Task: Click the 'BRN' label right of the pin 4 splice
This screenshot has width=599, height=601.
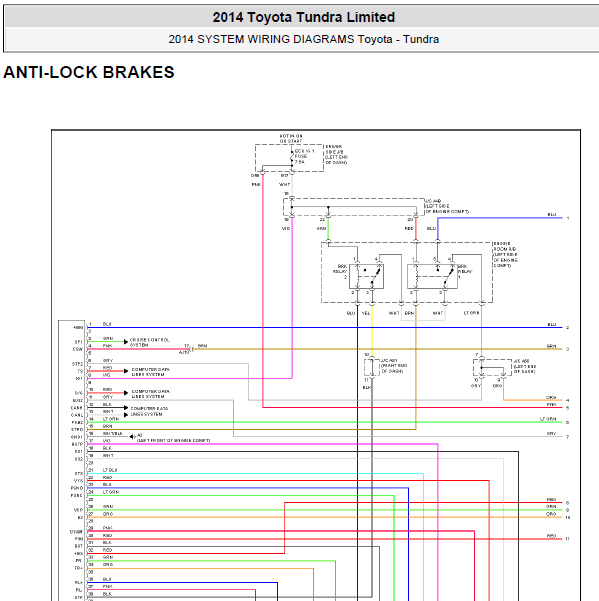Action: (x=202, y=346)
